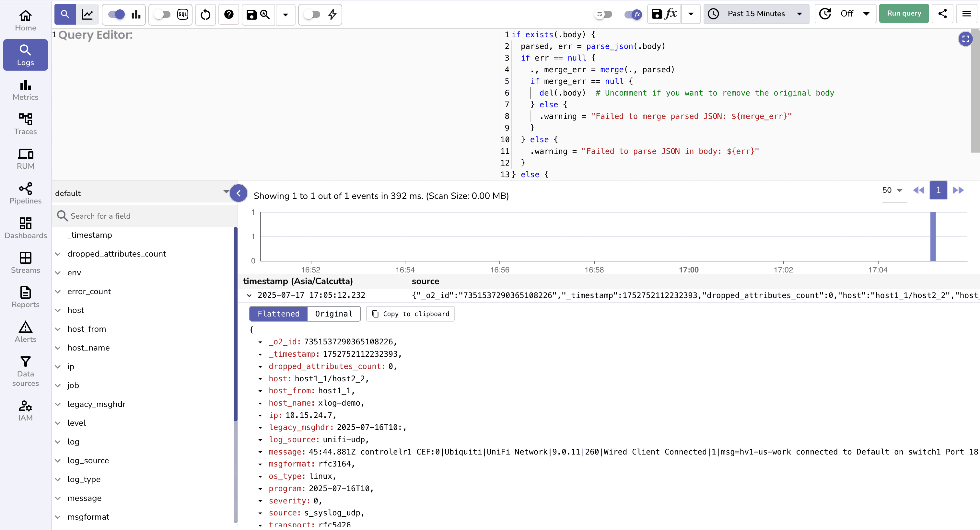Click Copy to clipboard

[410, 314]
